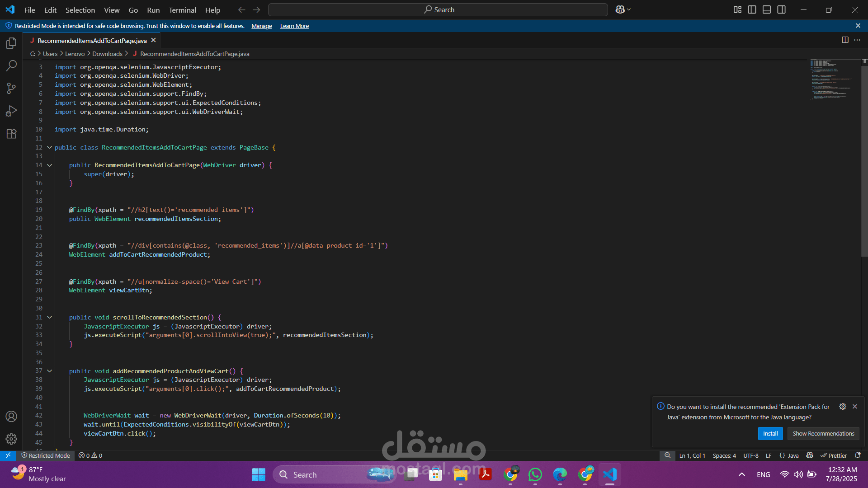Open the Copilot chat dropdown arrow
Screen dimensions: 868x488
[629, 9]
